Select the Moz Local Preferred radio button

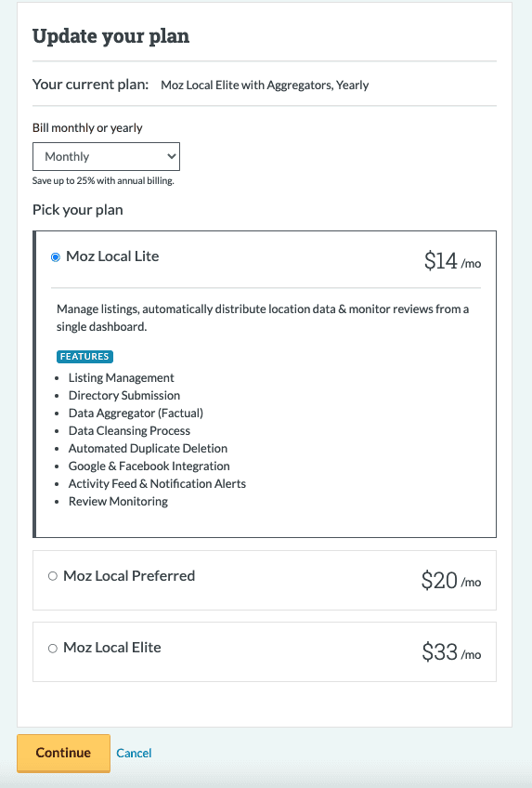click(x=53, y=576)
